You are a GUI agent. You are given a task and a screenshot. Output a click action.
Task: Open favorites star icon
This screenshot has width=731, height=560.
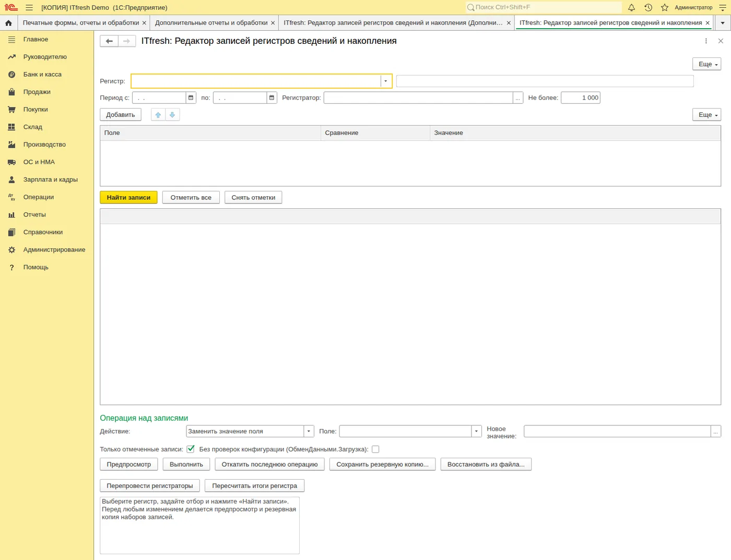pyautogui.click(x=665, y=7)
